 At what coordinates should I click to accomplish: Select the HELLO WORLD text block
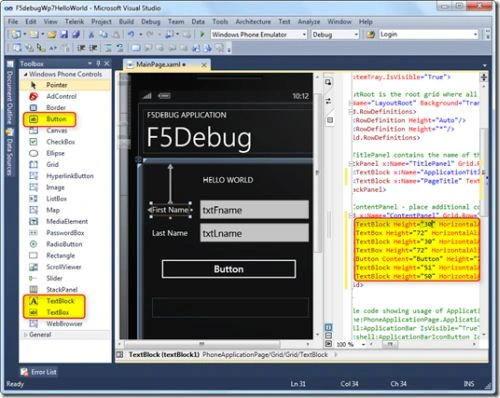point(228,180)
